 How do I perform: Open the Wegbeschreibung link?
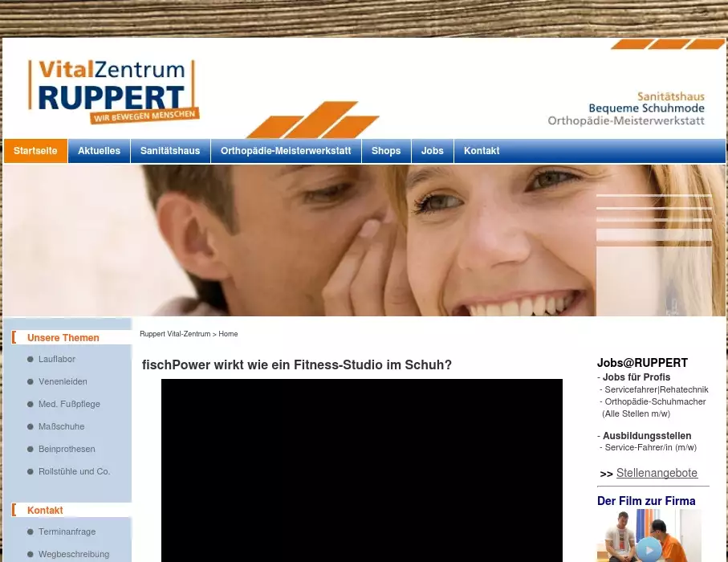tap(74, 554)
